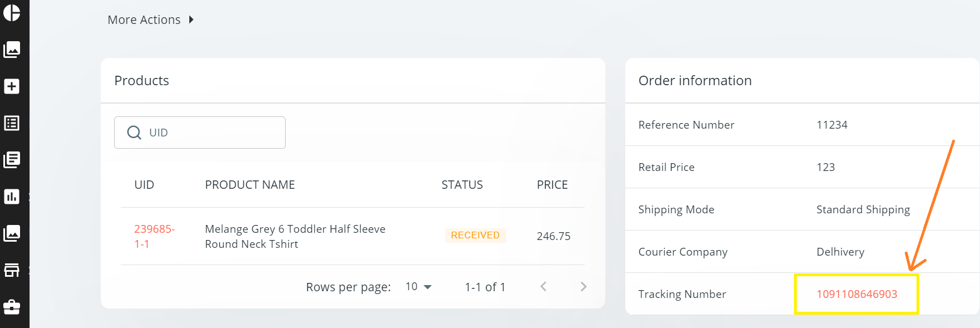The width and height of the screenshot is (980, 328).
Task: Open the rows per page dropdown
Action: 419,287
